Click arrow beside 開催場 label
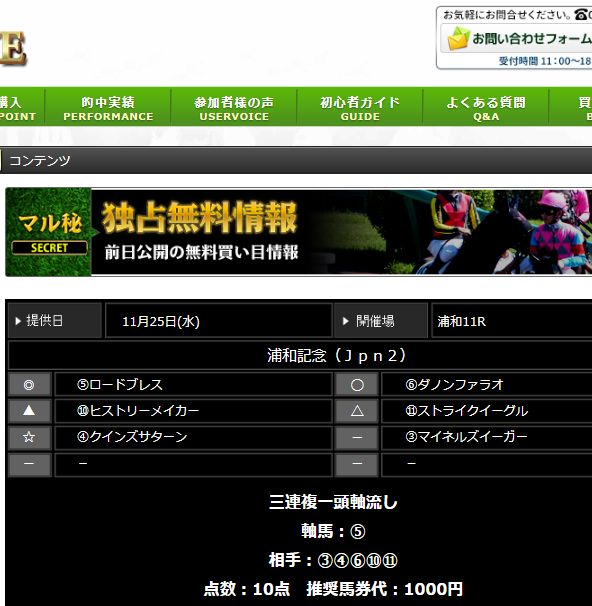This screenshot has width=592, height=606. click(x=346, y=321)
